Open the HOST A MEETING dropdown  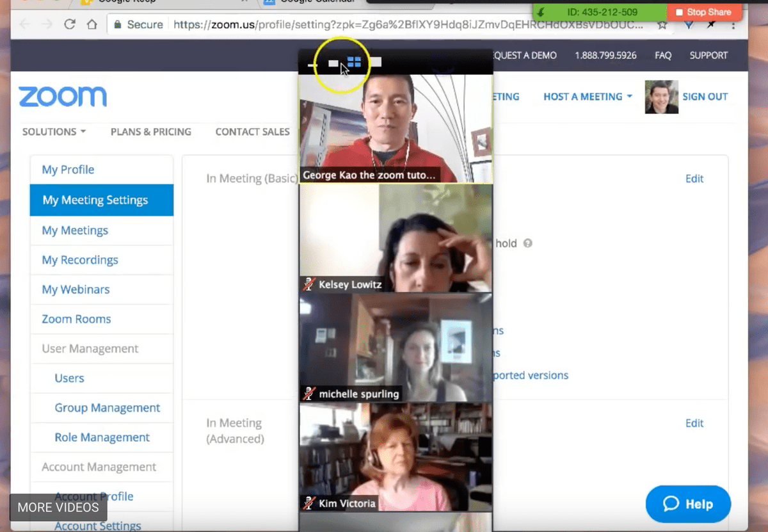tap(588, 97)
